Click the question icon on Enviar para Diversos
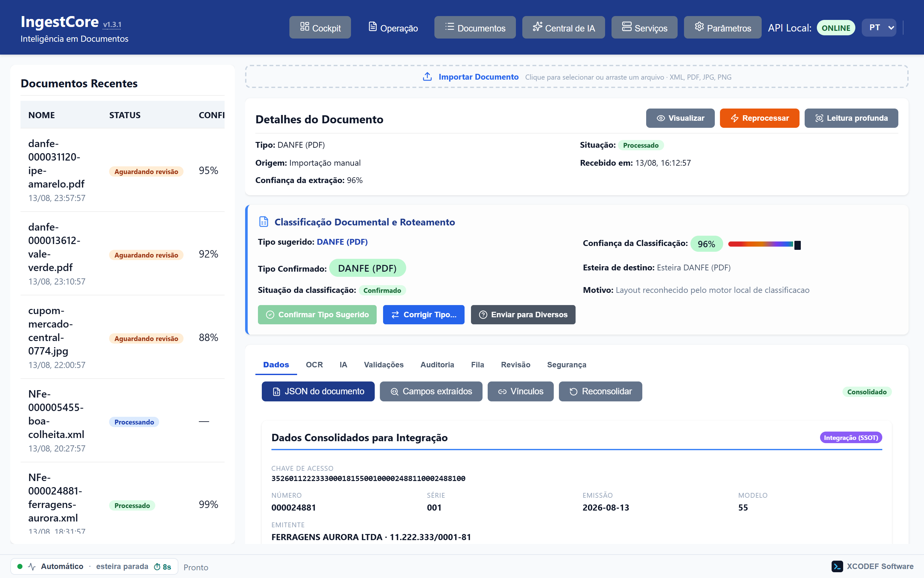This screenshot has height=578, width=924. [x=483, y=315]
